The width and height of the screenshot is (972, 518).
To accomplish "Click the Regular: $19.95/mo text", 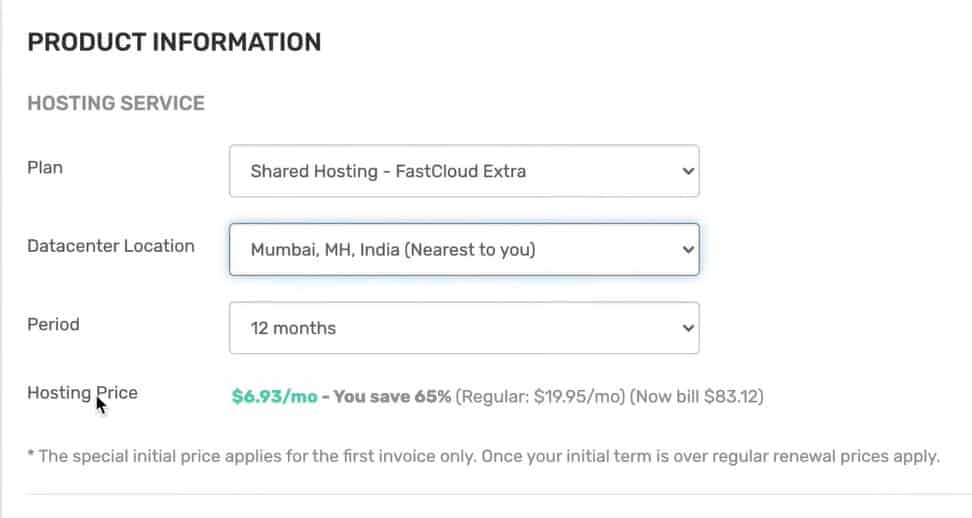I will [541, 397].
